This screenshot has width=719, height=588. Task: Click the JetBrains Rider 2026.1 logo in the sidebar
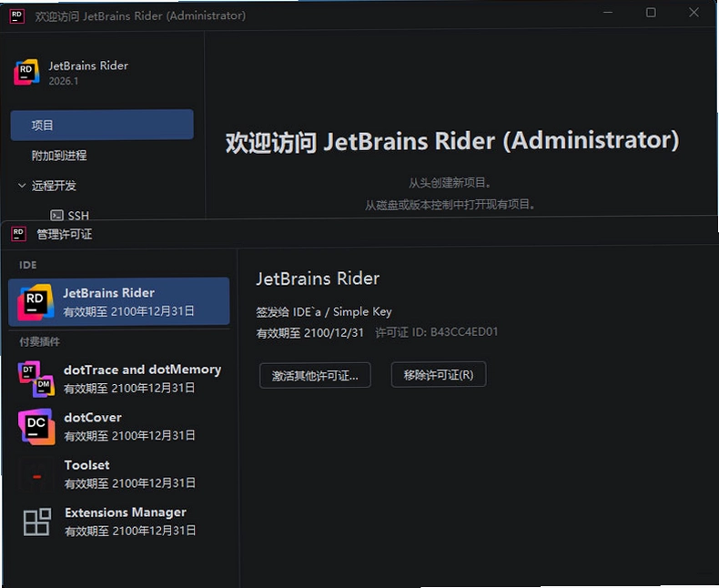26,72
